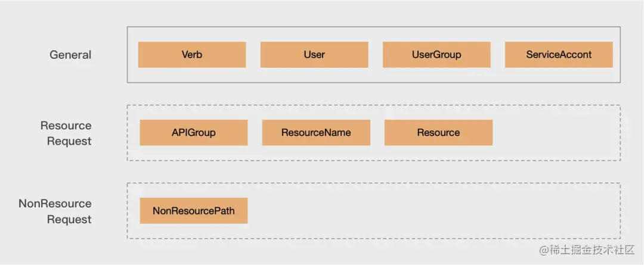644x265 pixels.
Task: Click the APIGroup box
Action: pyautogui.click(x=193, y=132)
